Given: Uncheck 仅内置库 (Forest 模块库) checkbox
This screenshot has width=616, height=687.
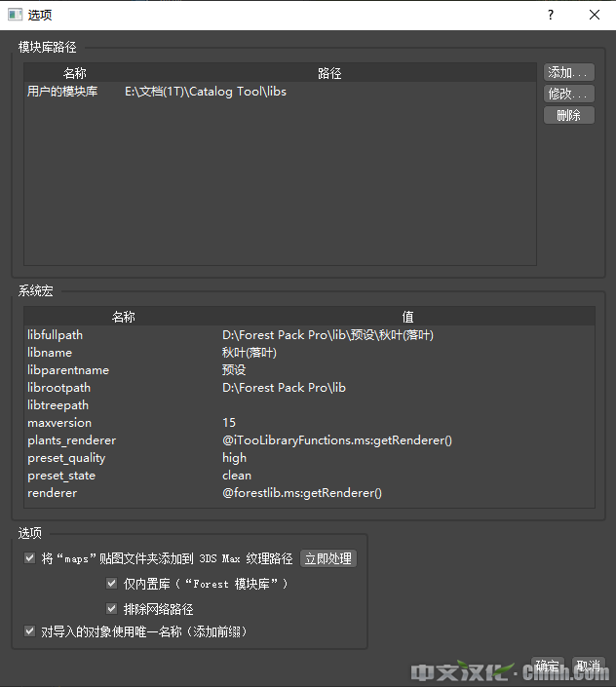Looking at the screenshot, I should [112, 584].
